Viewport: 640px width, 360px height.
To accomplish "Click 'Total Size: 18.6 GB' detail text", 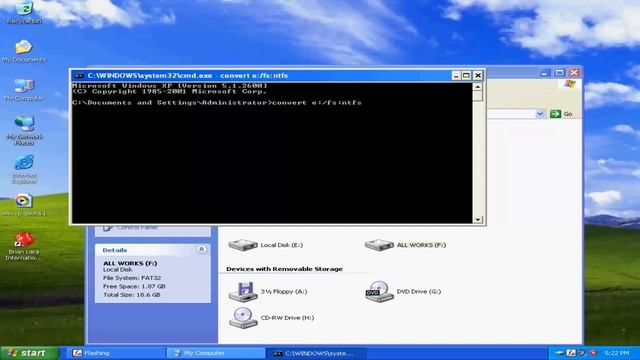I will coord(131,295).
